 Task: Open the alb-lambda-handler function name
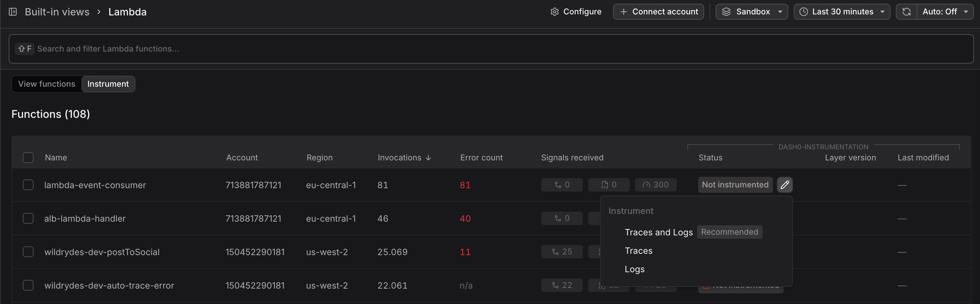point(85,219)
